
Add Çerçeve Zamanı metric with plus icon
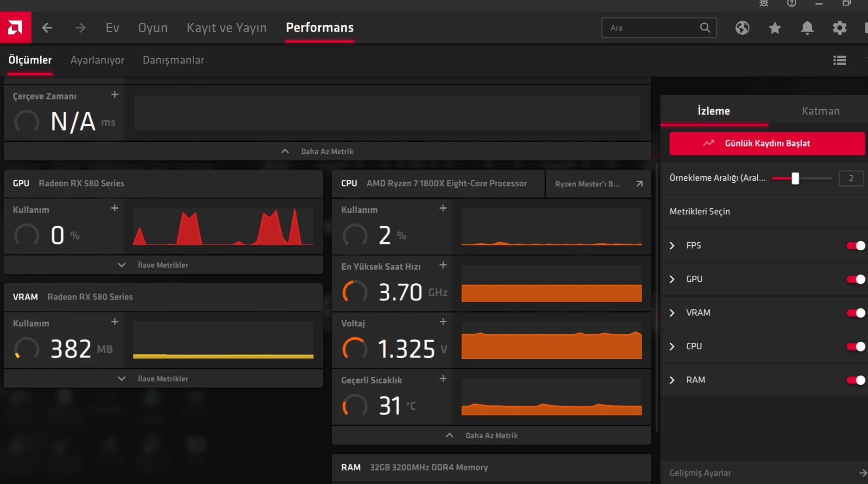tap(115, 95)
